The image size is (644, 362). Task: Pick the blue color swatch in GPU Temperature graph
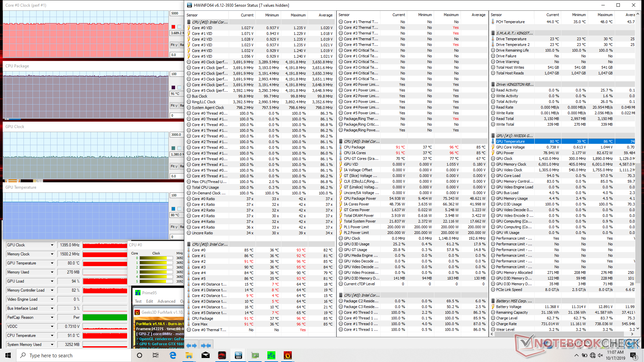pos(173,209)
